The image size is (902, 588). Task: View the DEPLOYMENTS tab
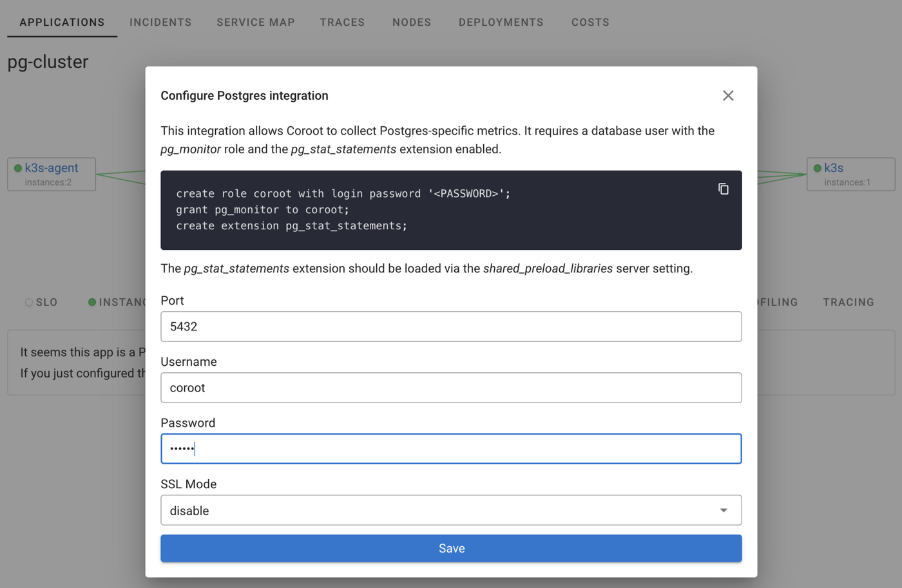(501, 22)
